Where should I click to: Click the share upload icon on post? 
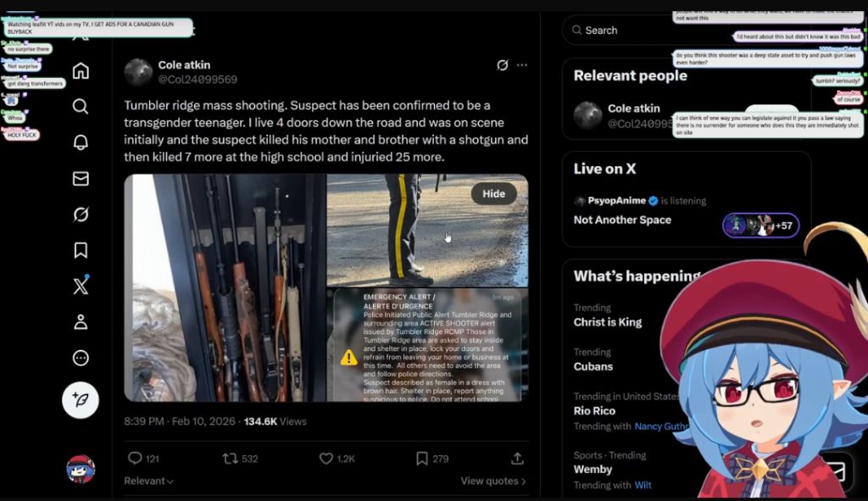[x=517, y=459]
